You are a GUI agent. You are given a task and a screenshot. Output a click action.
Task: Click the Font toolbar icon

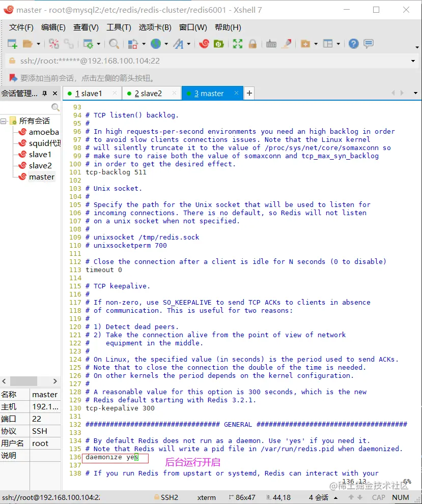[178, 44]
